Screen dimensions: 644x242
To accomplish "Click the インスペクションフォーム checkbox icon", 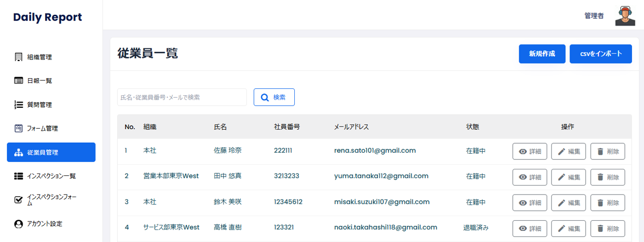I will (x=19, y=200).
